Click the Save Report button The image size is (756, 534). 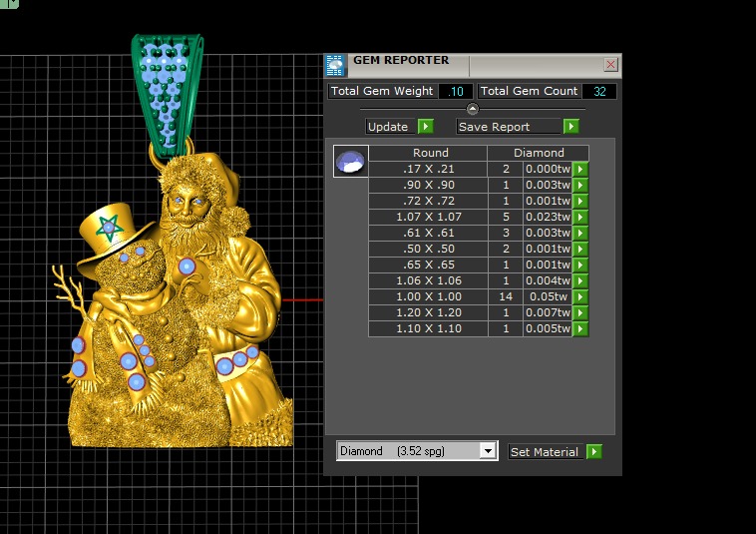(509, 127)
